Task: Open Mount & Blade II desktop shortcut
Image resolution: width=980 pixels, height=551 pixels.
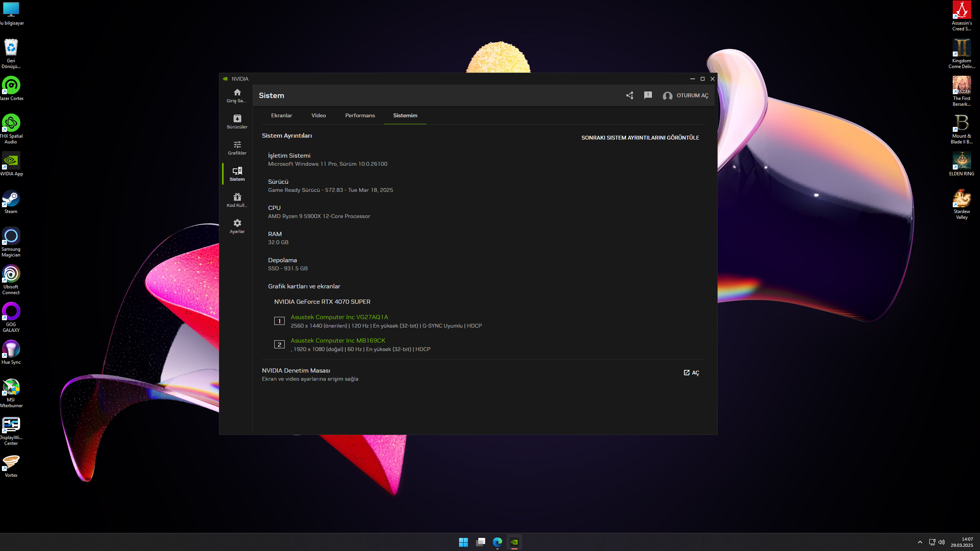Action: click(962, 129)
